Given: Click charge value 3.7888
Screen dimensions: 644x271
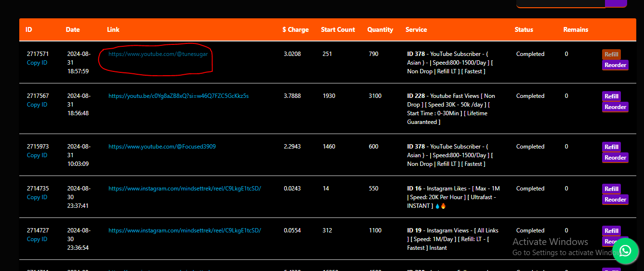Looking at the screenshot, I should (292, 96).
